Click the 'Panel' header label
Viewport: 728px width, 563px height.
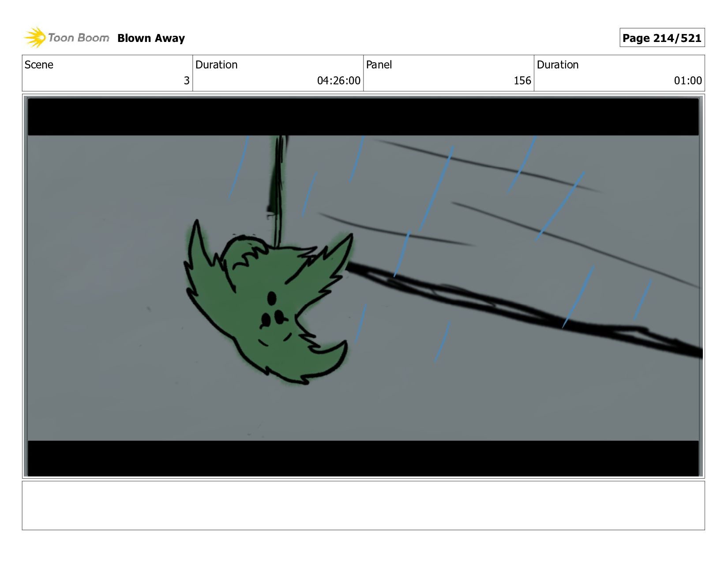point(379,65)
